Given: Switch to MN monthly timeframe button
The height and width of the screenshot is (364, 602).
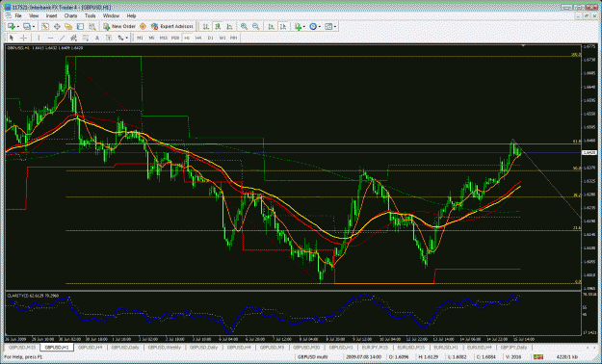Looking at the screenshot, I should (233, 38).
